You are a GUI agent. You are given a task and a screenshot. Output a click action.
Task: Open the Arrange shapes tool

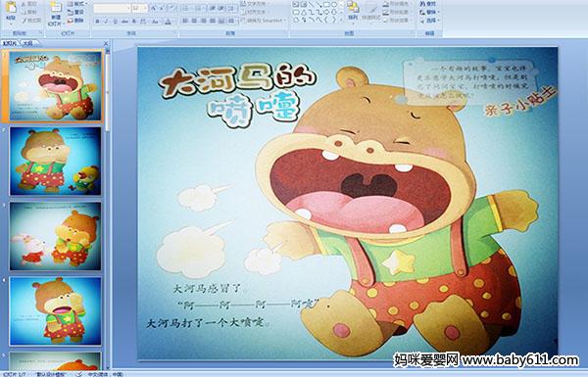pos(353,11)
